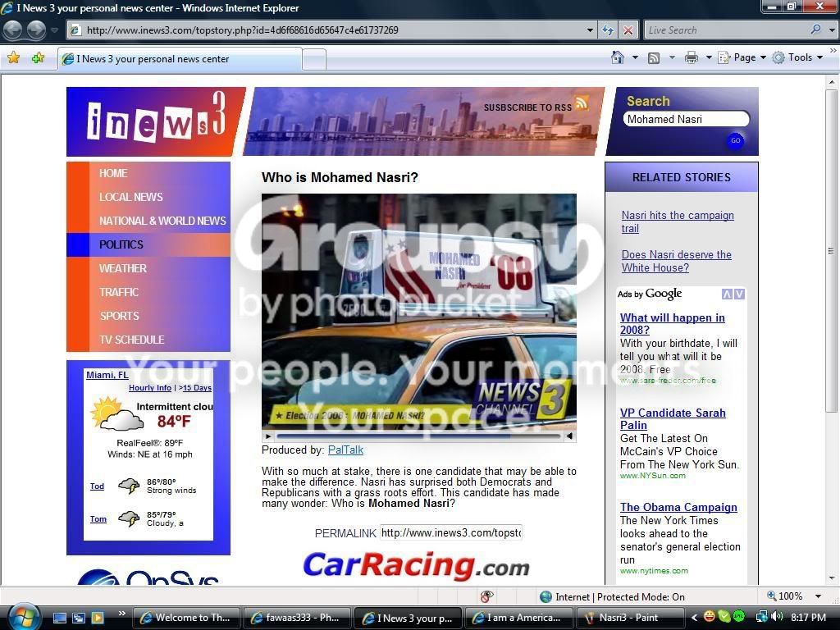Go forward with the browser Forward arrow
This screenshot has width=840, height=630.
point(36,30)
